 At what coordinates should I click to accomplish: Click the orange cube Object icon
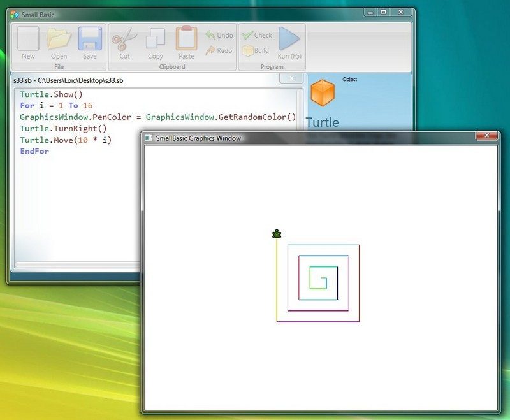323,92
